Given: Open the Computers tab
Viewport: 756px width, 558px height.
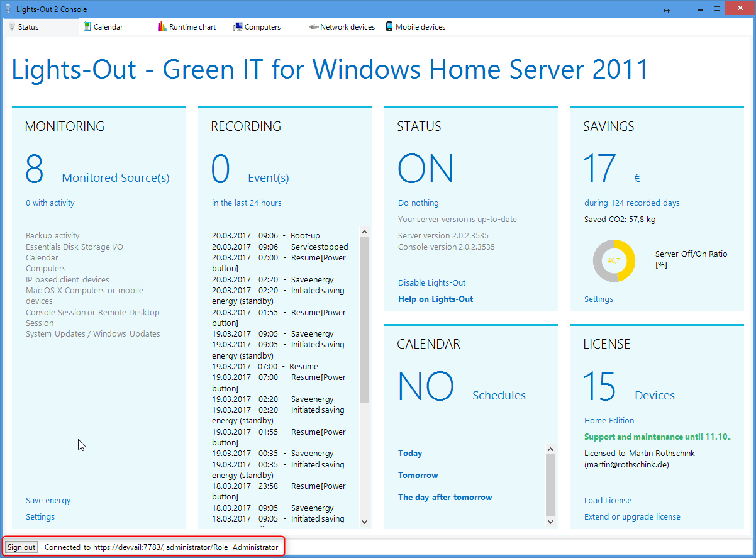Looking at the screenshot, I should (268, 27).
